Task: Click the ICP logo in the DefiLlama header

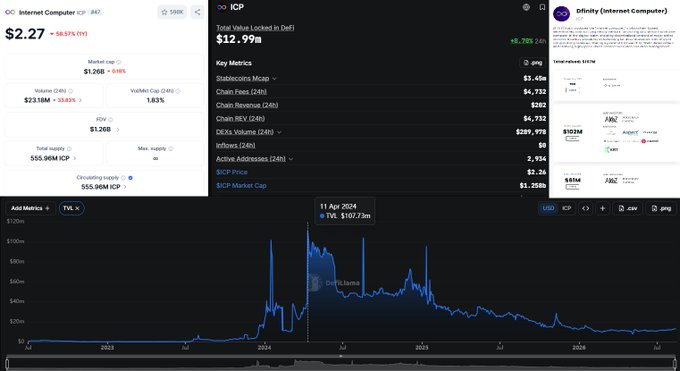Action: (222, 7)
